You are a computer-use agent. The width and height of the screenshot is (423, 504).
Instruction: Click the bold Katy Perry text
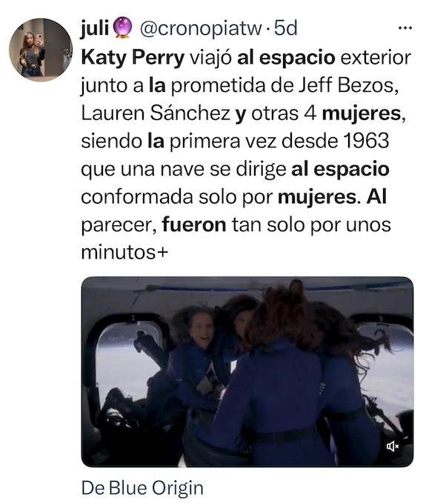(133, 58)
